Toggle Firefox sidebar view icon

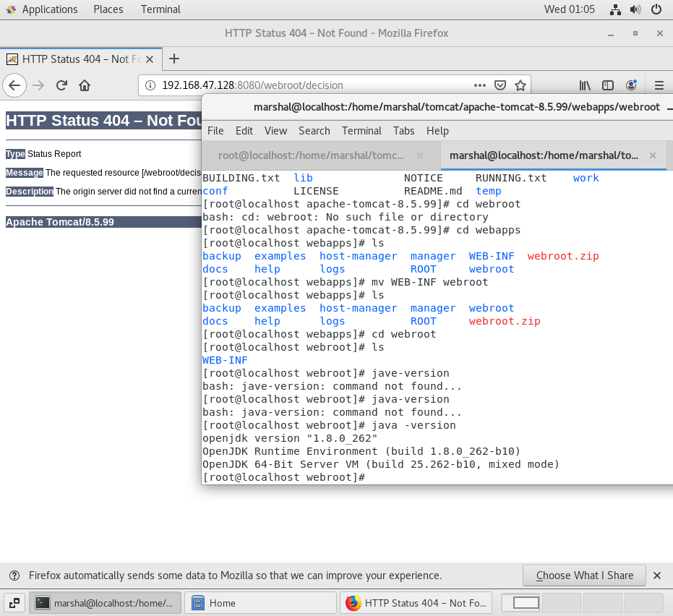click(608, 85)
